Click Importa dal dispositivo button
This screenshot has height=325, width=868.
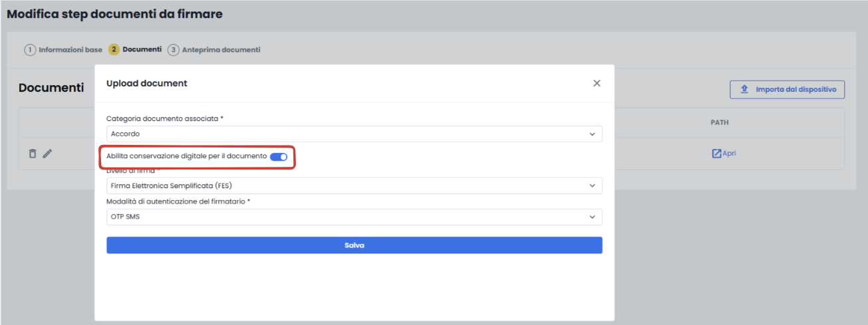[787, 89]
